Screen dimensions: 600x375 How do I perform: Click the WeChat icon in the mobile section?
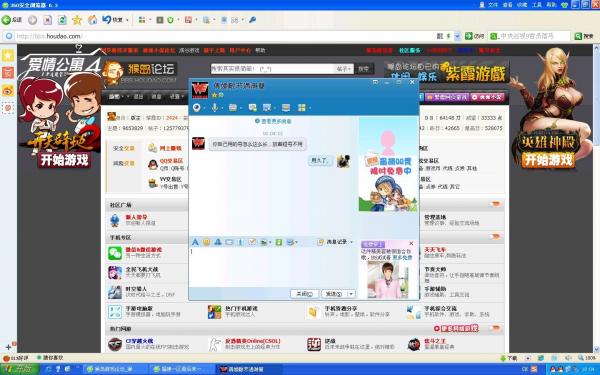[115, 253]
